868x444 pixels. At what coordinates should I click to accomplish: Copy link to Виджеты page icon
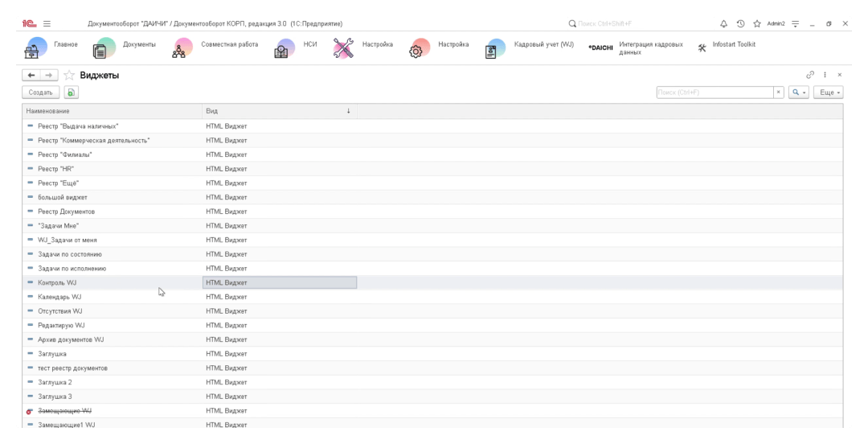(x=810, y=75)
